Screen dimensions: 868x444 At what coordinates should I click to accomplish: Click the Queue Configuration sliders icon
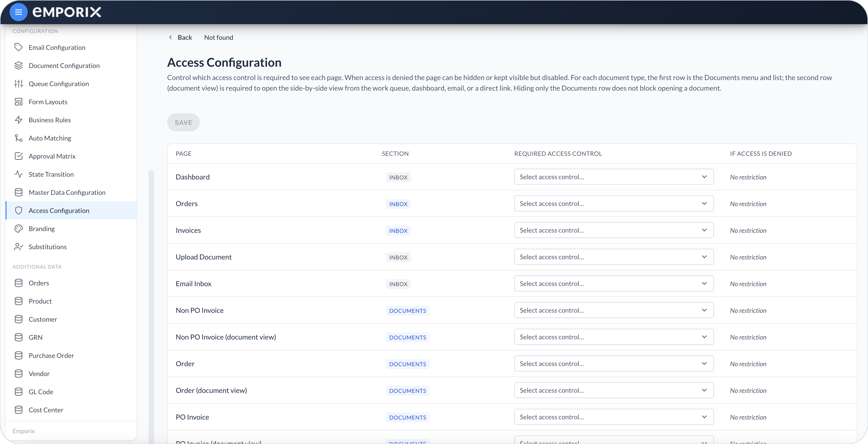19,84
